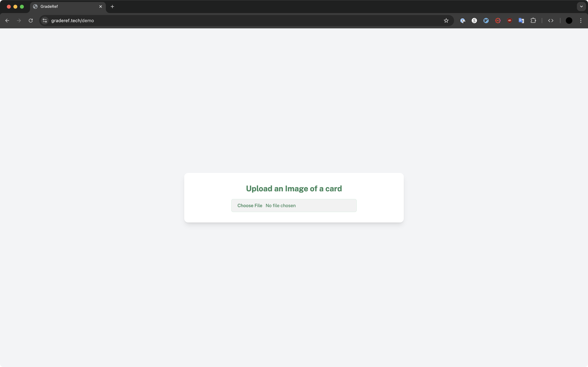Open the 1Password extension icon

pyautogui.click(x=463, y=21)
